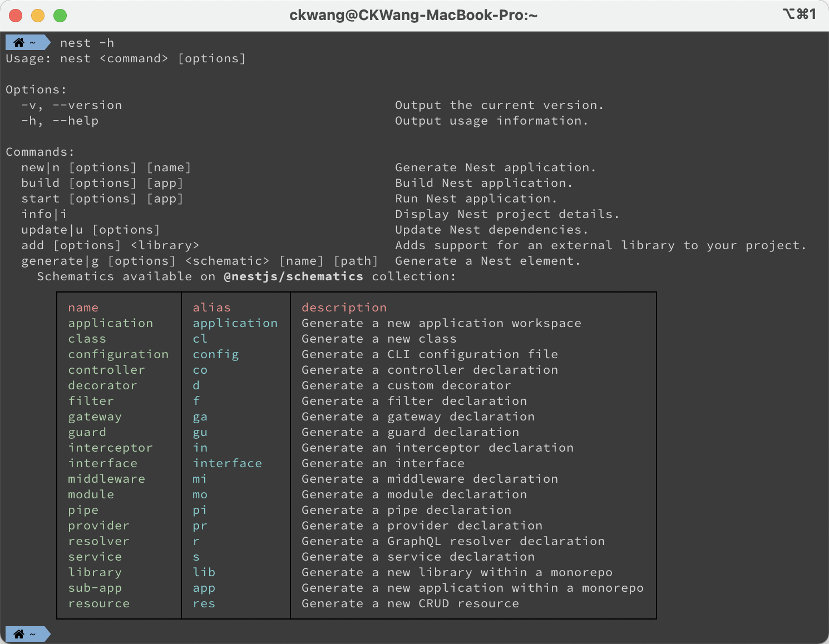This screenshot has width=829, height=644.
Task: Click 'Build Nest application.' description
Action: click(x=484, y=183)
